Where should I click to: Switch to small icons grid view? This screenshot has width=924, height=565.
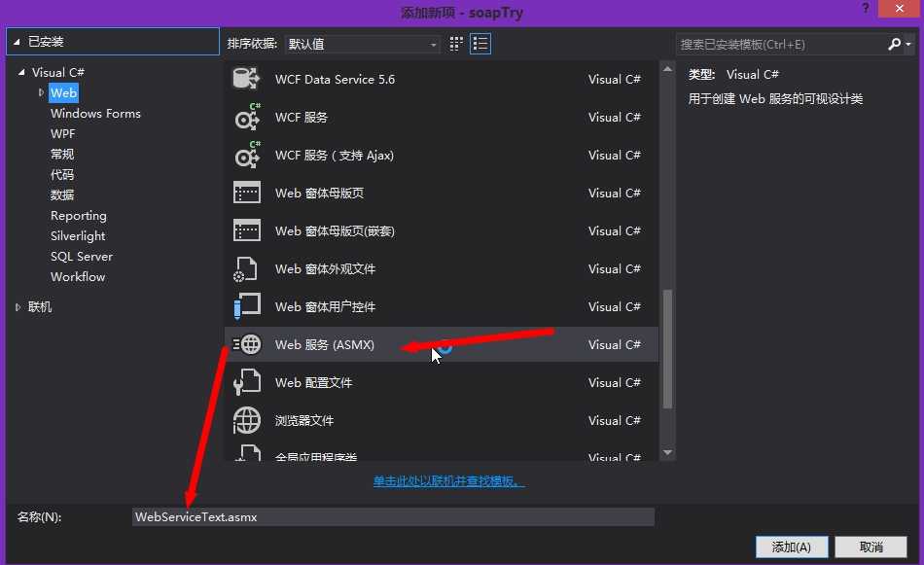[x=456, y=44]
